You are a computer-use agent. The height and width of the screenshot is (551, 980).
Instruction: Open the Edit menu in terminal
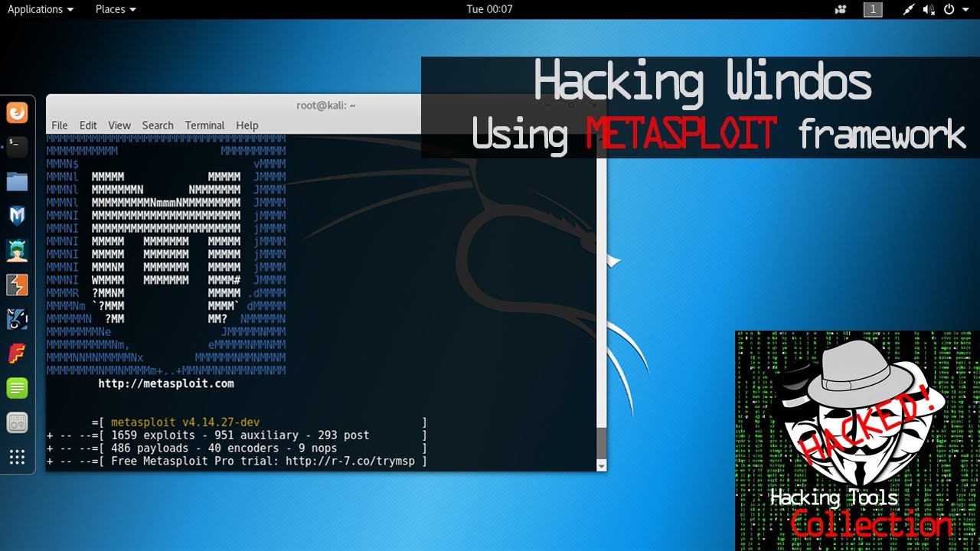(88, 126)
